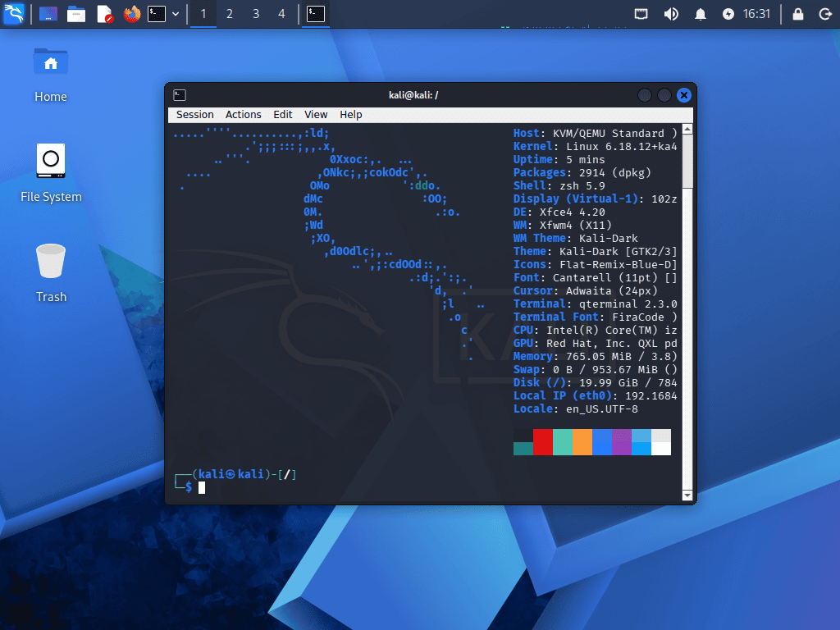Open the file manager taskbar icon
840x630 pixels.
[x=76, y=14]
